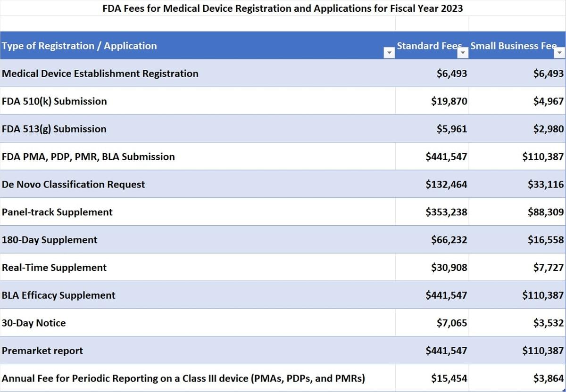
Task: Expand the Type of Registration filter arrow
Action: (x=390, y=52)
